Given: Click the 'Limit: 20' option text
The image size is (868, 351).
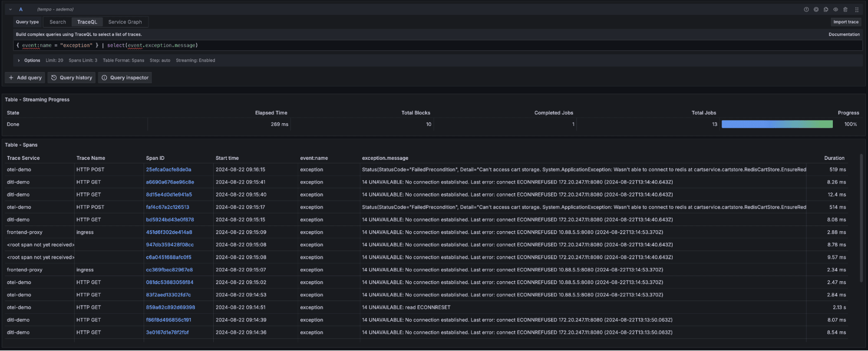Looking at the screenshot, I should point(54,60).
